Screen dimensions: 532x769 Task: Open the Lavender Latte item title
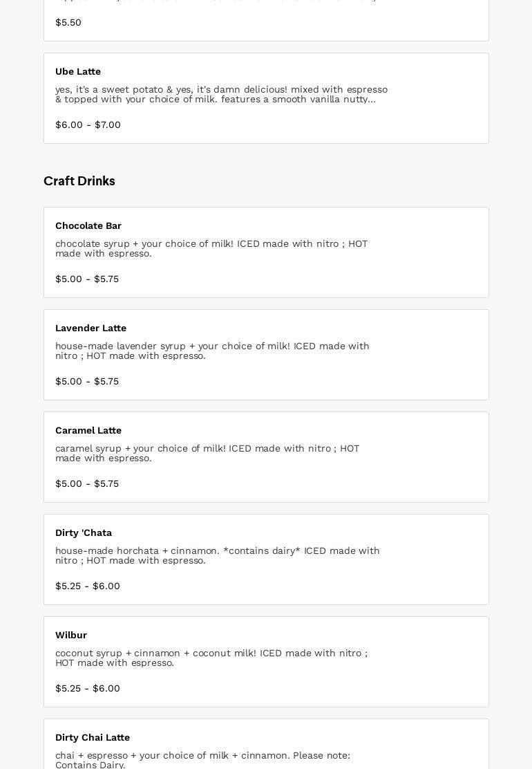[91, 328]
